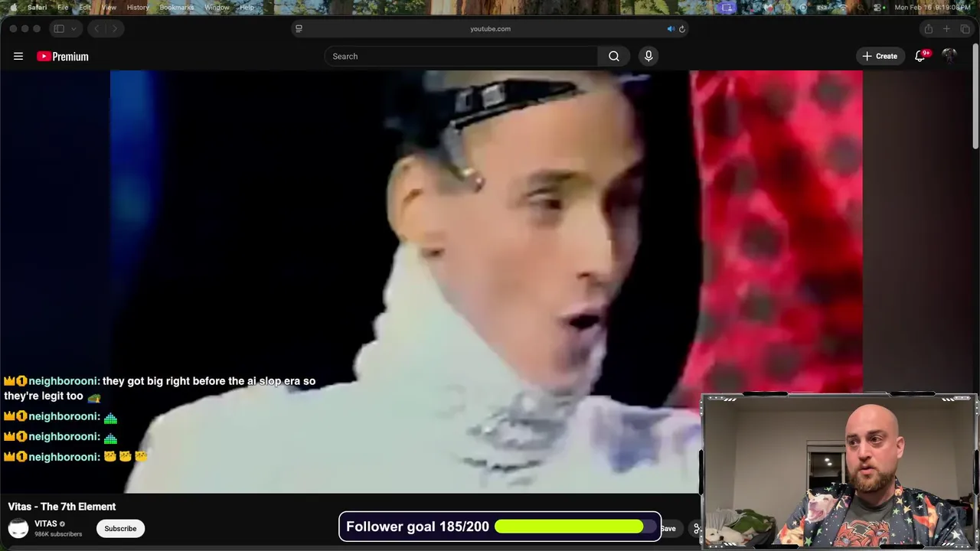Mute the tab audio speaker icon
Screen dimensions: 980x551
[671, 29]
